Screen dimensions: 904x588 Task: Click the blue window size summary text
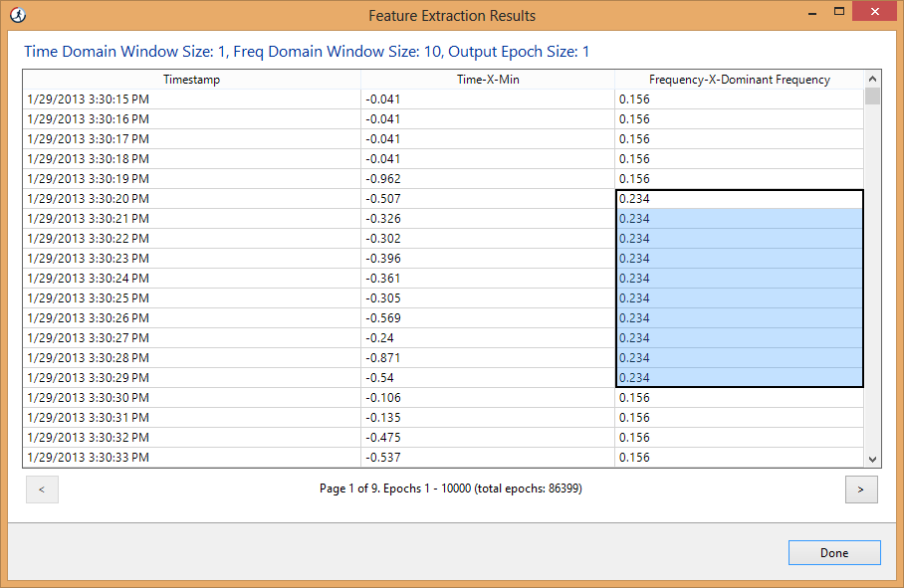coord(309,51)
